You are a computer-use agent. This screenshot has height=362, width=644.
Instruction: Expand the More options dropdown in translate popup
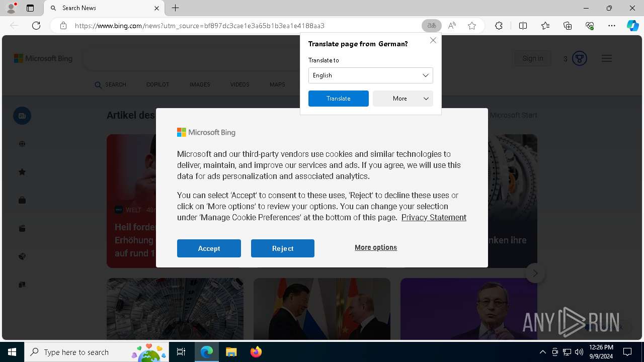click(403, 99)
